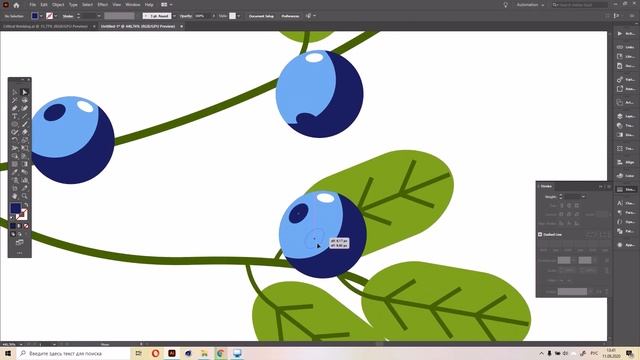
Task: Select the Blend tool
Action: (x=24, y=172)
